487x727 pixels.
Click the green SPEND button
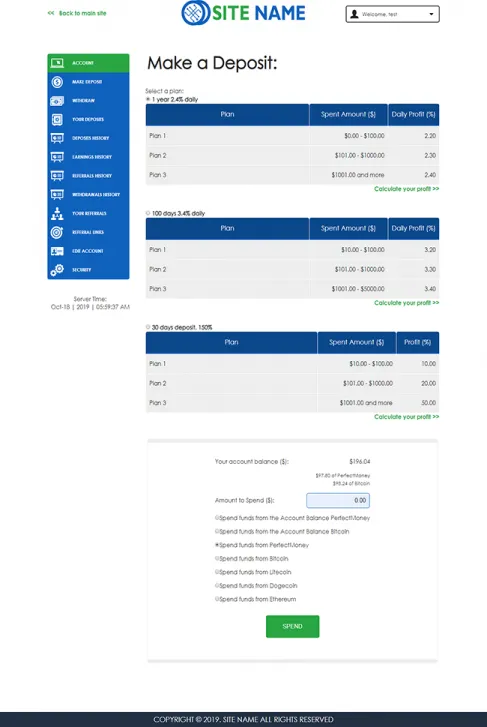click(x=293, y=626)
